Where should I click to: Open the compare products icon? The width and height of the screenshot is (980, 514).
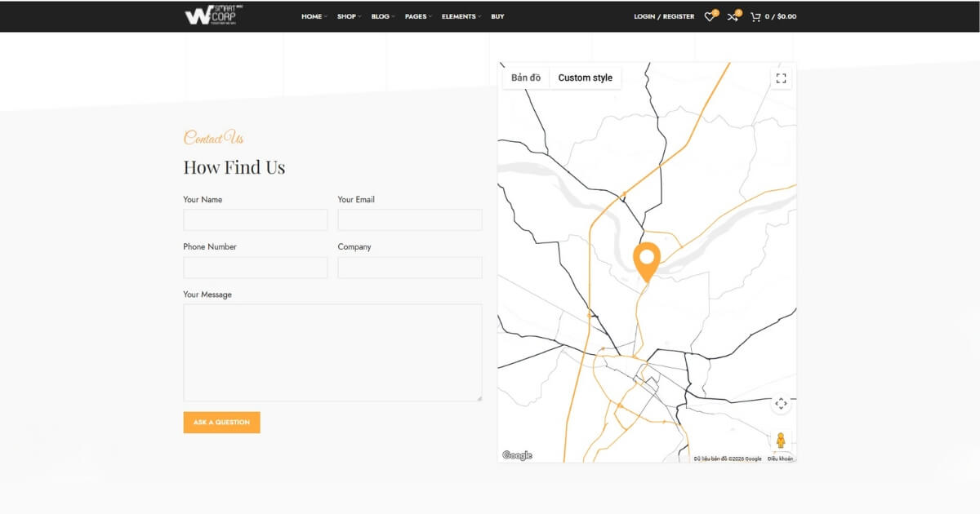(x=733, y=16)
